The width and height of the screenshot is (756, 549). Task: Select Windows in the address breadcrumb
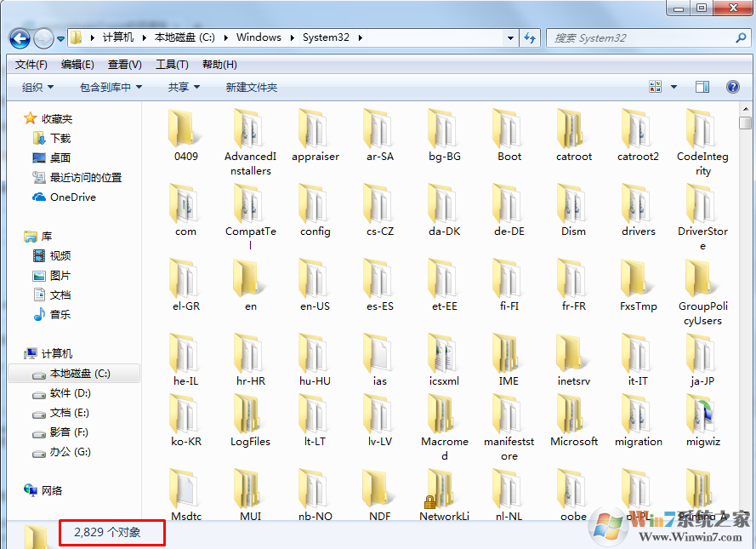[x=259, y=37]
